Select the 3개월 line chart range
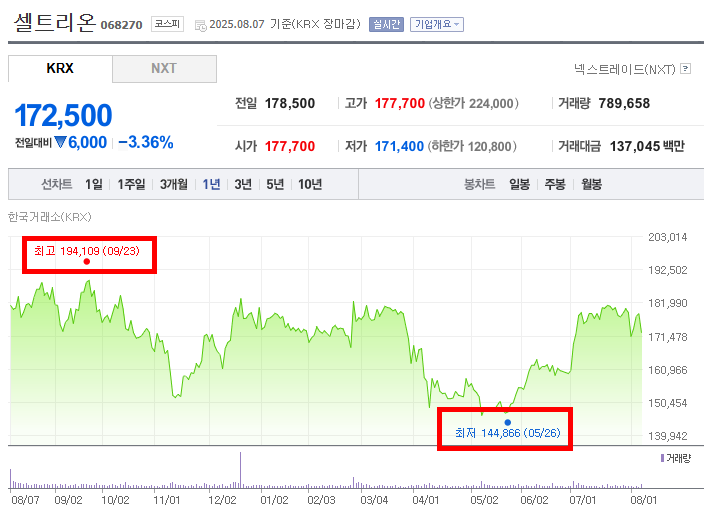The image size is (704, 513). 174,184
